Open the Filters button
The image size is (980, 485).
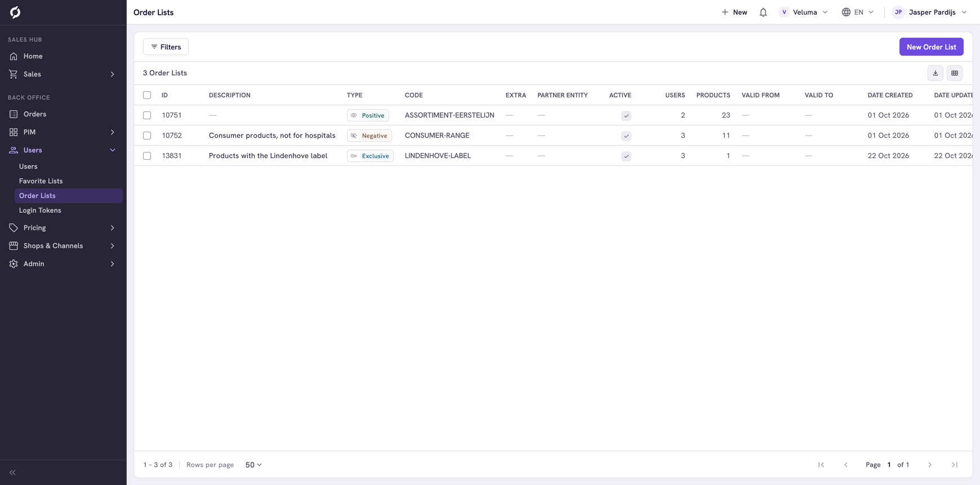(x=166, y=47)
